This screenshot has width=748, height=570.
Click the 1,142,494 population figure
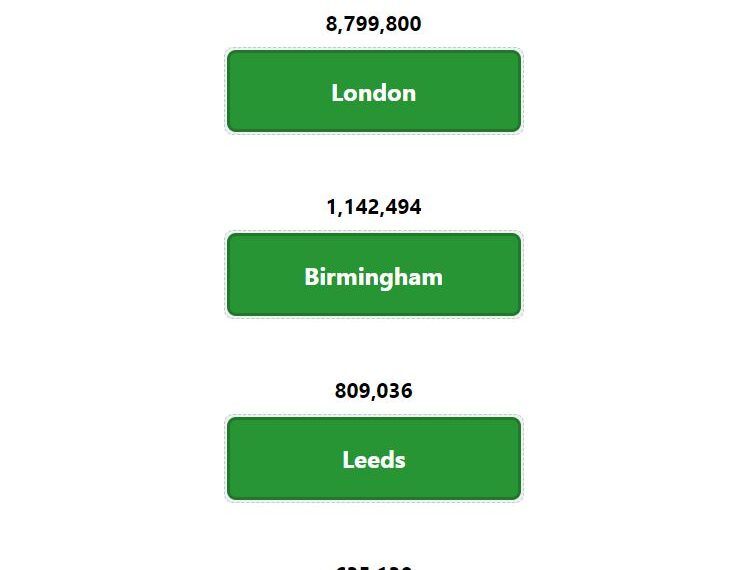[374, 207]
